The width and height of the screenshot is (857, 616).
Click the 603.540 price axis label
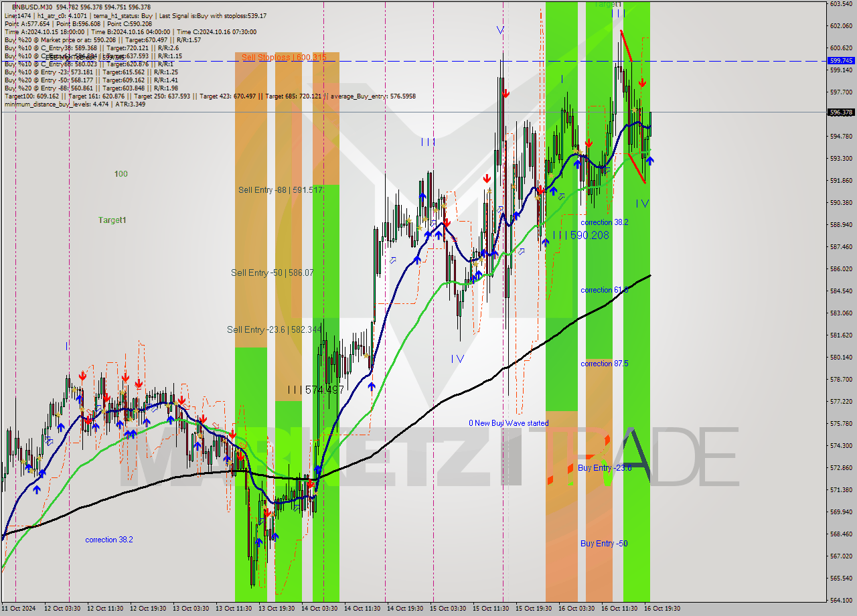tap(840, 4)
